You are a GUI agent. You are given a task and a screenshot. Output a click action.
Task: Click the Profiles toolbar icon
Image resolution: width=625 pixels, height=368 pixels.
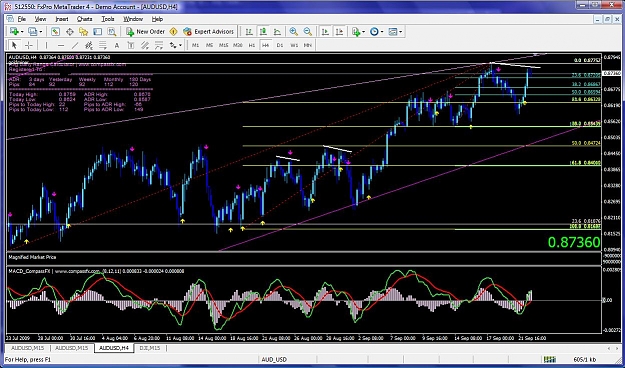point(32,31)
